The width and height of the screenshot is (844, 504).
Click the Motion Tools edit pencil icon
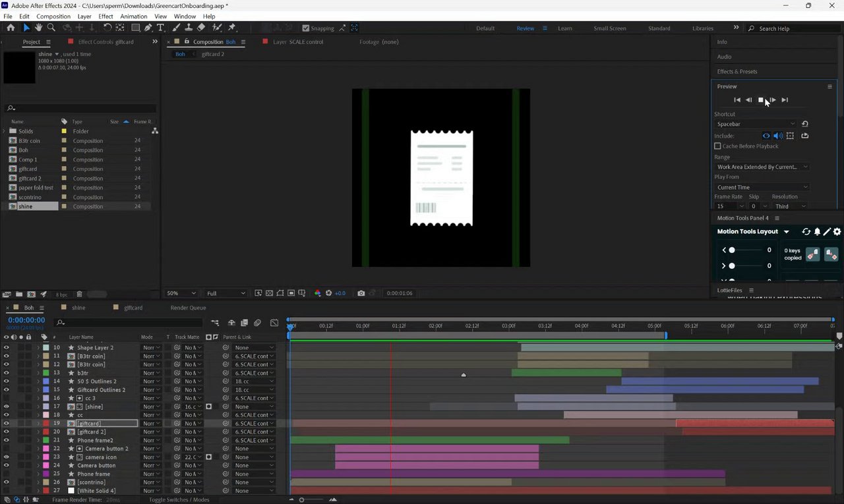[827, 232]
